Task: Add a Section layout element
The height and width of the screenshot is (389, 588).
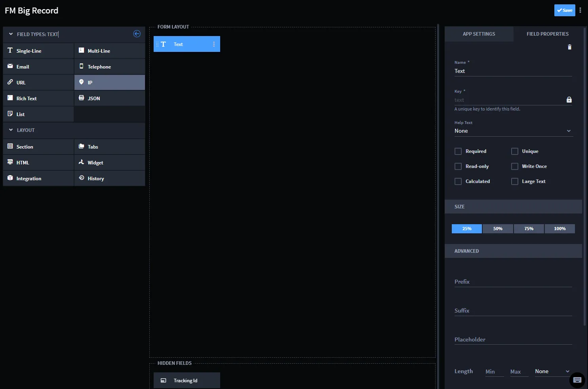Action: (38, 147)
